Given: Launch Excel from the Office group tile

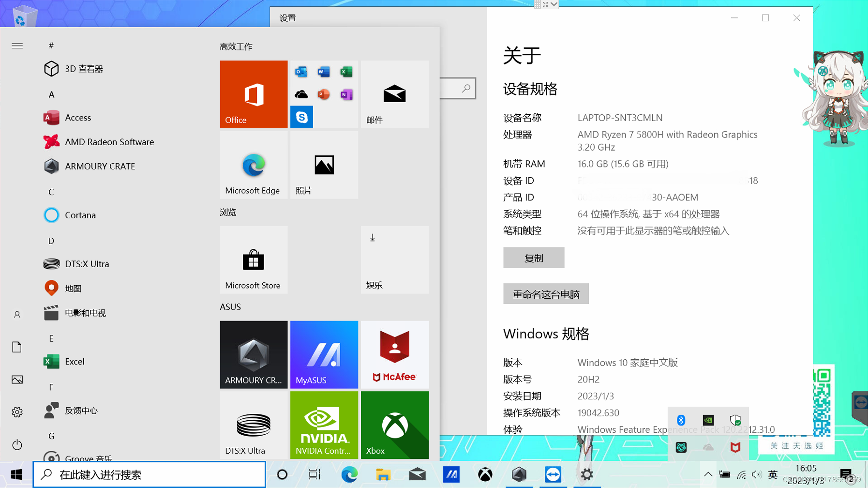Looking at the screenshot, I should point(346,72).
